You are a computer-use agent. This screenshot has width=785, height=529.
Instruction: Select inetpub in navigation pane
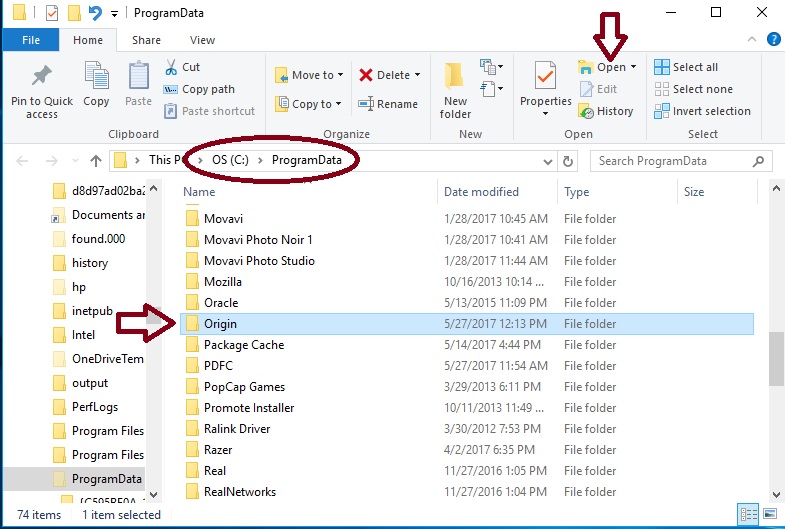83,311
